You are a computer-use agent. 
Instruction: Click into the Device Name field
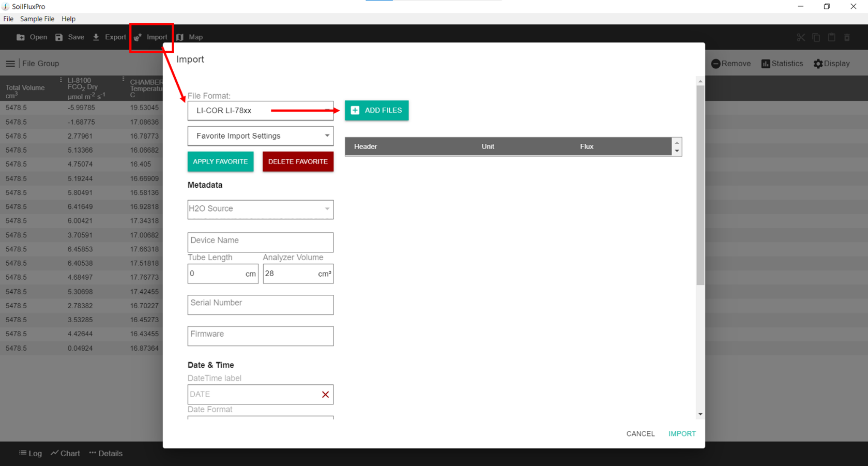(260, 242)
